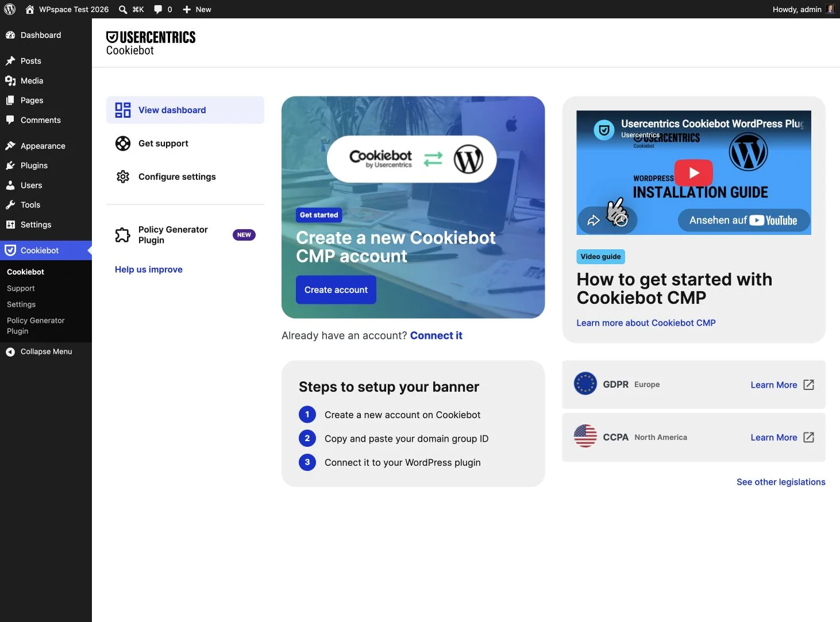Viewport: 840px width, 622px height.
Task: Open Settings submenu under Cookiebot
Action: point(21,304)
